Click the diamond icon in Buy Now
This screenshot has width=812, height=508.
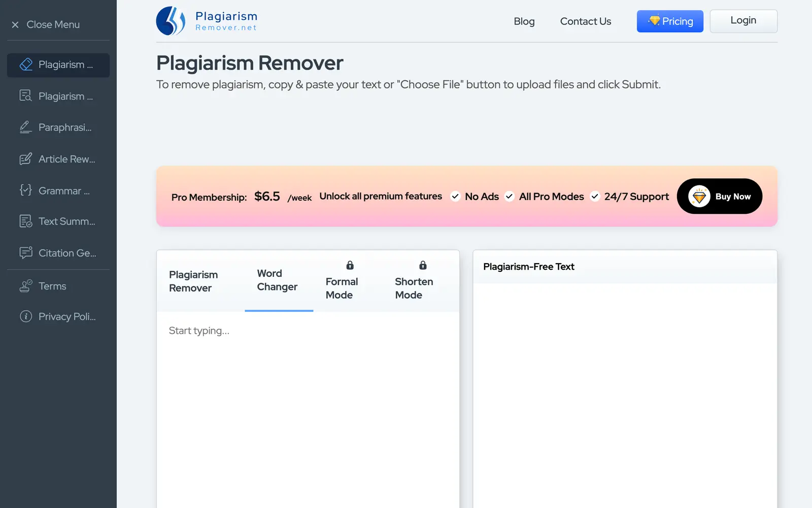pyautogui.click(x=699, y=196)
